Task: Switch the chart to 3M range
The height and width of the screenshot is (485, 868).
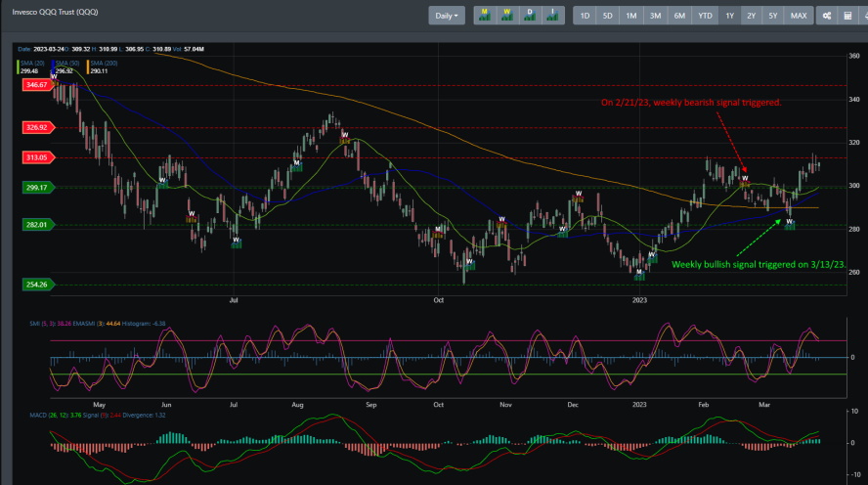Action: (x=656, y=16)
